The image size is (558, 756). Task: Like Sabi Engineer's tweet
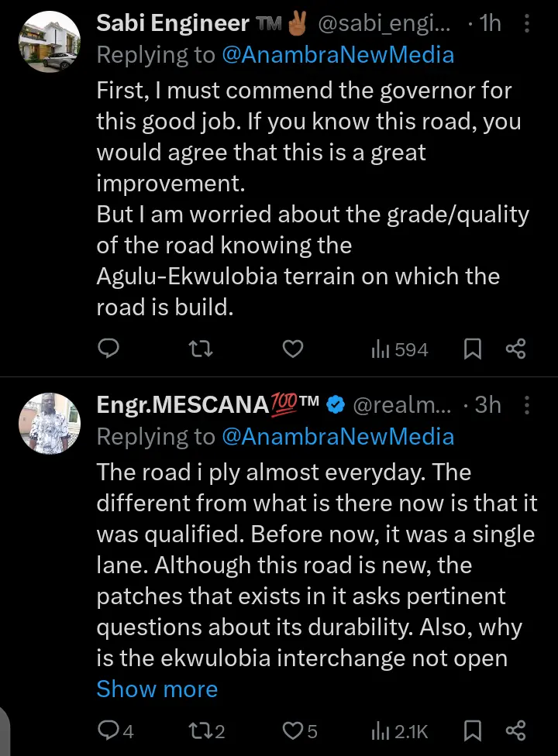(x=292, y=350)
